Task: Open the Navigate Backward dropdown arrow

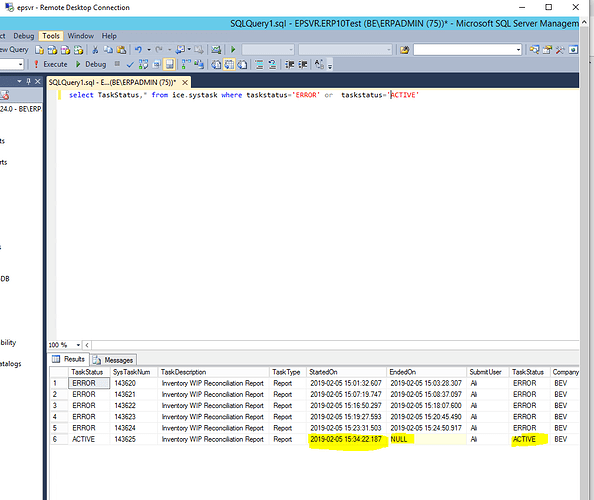Action: pos(189,50)
